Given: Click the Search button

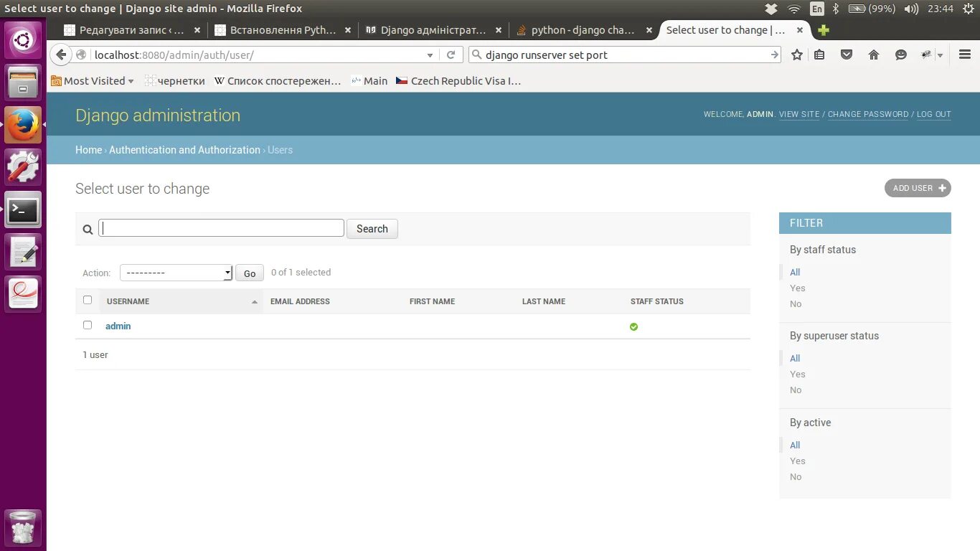Looking at the screenshot, I should point(372,229).
